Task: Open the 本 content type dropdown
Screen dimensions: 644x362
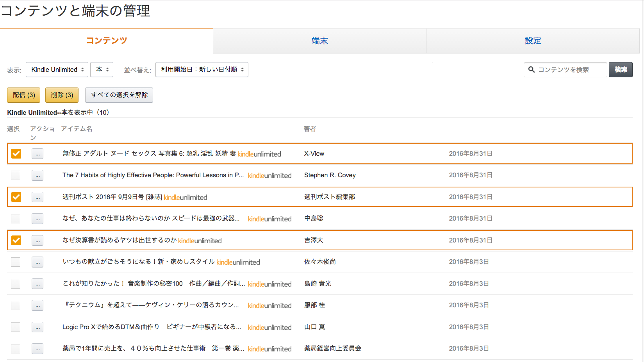Action: point(102,70)
